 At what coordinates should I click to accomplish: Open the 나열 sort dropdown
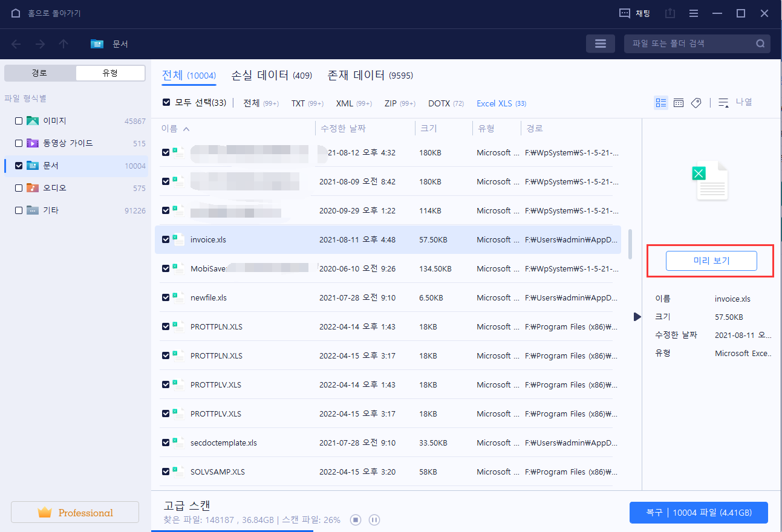pyautogui.click(x=735, y=103)
